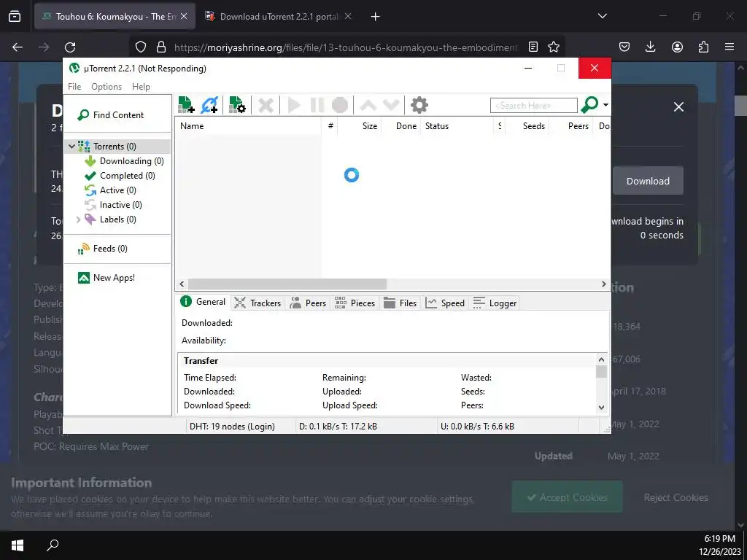747x560 pixels.
Task: Select Active (0) in sidebar
Action: coord(111,190)
